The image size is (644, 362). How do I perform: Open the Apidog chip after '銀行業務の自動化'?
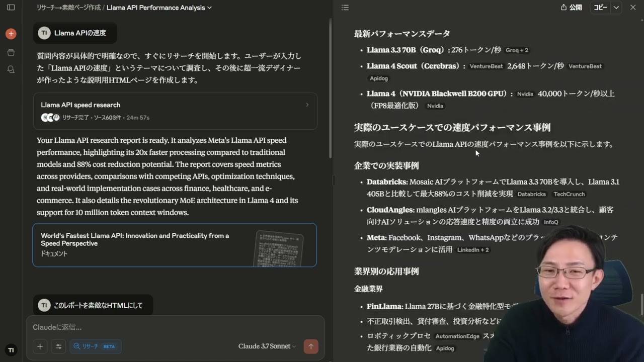coord(445,348)
